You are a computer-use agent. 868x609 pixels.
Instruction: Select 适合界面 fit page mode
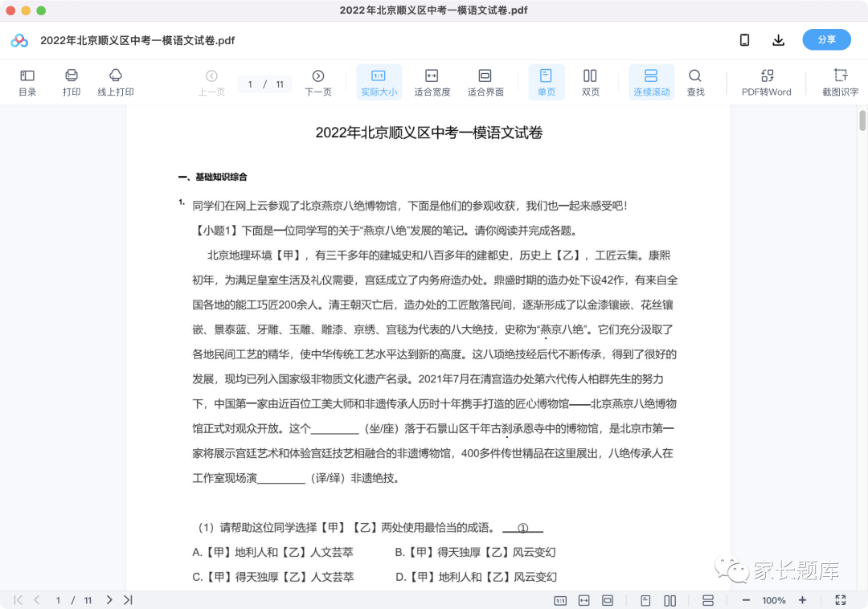click(x=485, y=83)
